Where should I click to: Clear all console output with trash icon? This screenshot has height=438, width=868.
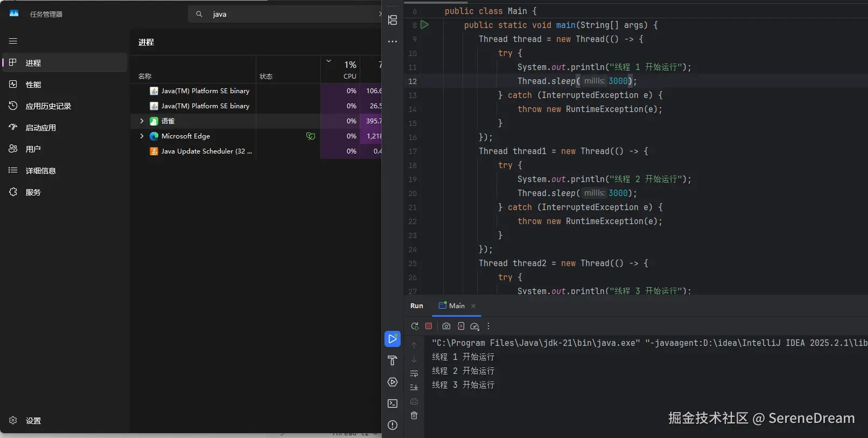(414, 415)
